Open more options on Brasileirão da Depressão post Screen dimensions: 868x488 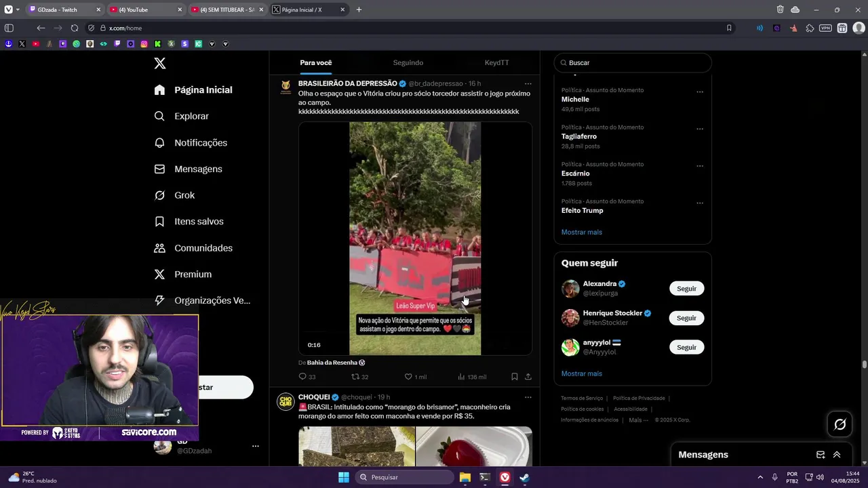click(528, 84)
